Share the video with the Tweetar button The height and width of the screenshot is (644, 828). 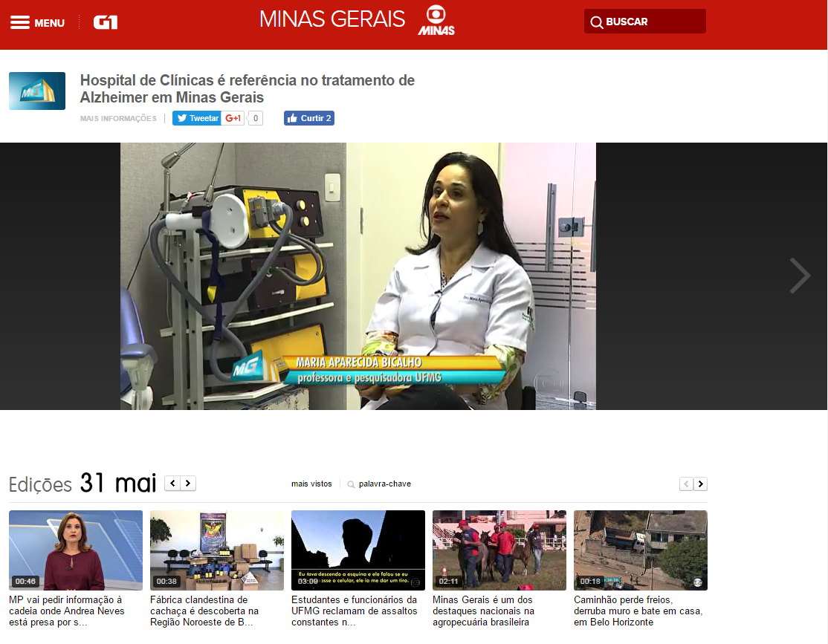pyautogui.click(x=196, y=118)
